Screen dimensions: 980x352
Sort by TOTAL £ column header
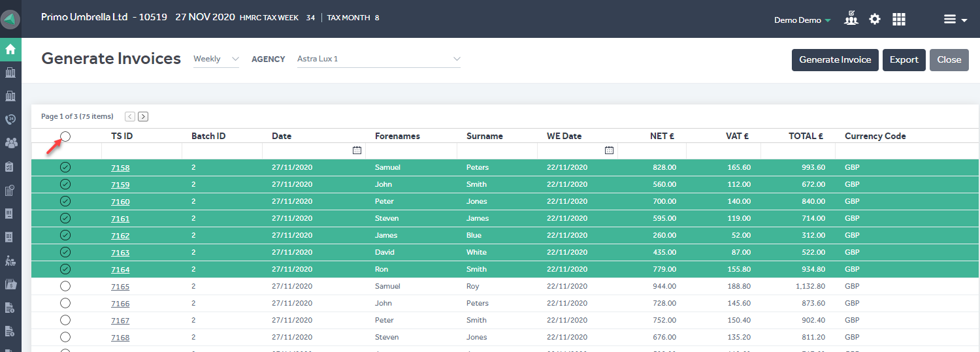tap(806, 136)
